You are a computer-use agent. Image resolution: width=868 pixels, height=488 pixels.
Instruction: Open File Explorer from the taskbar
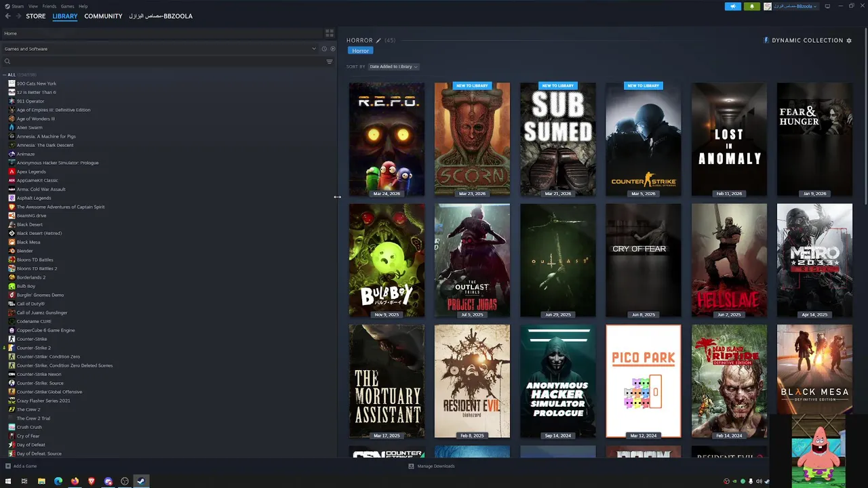pyautogui.click(x=41, y=481)
